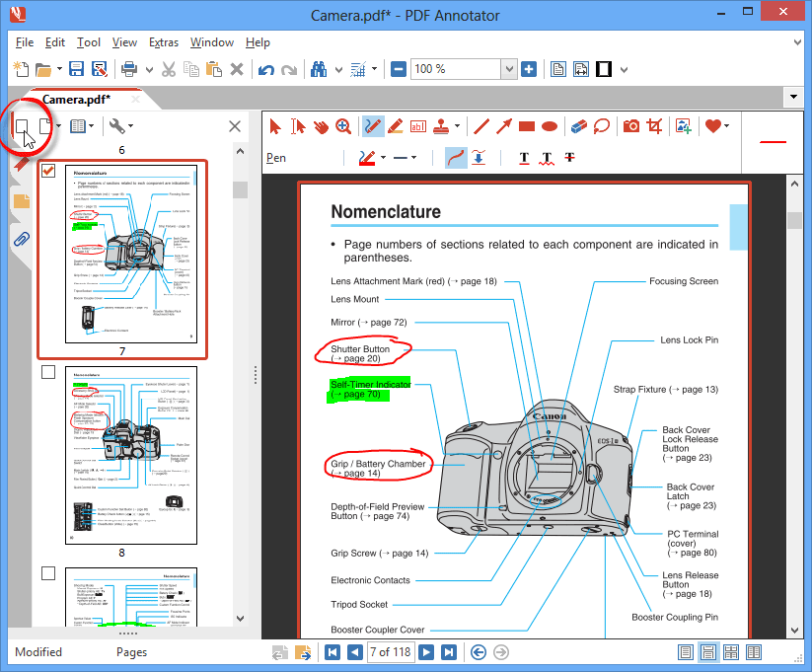
Task: Click the Undo arrow icon
Action: tap(266, 69)
